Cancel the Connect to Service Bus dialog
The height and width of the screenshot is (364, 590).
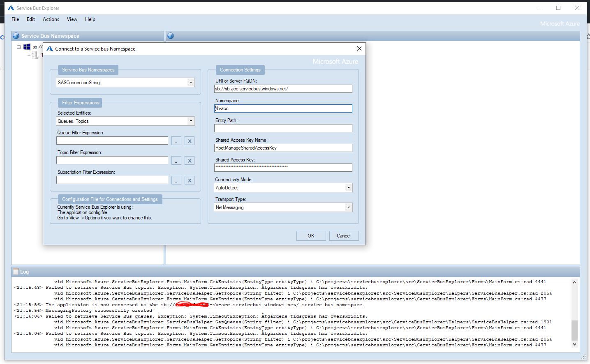[x=344, y=235]
